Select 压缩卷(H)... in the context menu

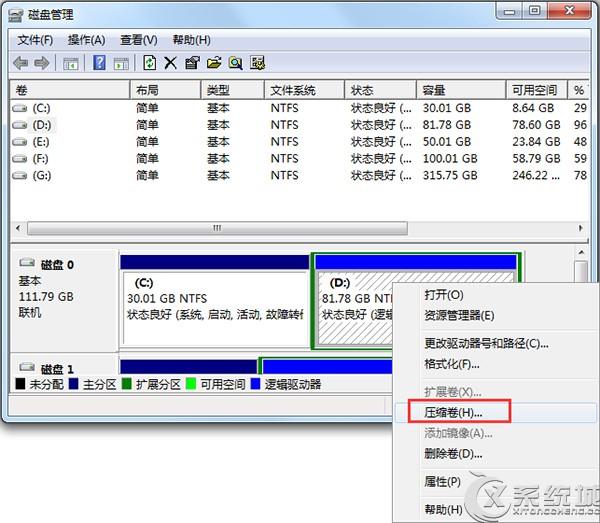pos(453,412)
